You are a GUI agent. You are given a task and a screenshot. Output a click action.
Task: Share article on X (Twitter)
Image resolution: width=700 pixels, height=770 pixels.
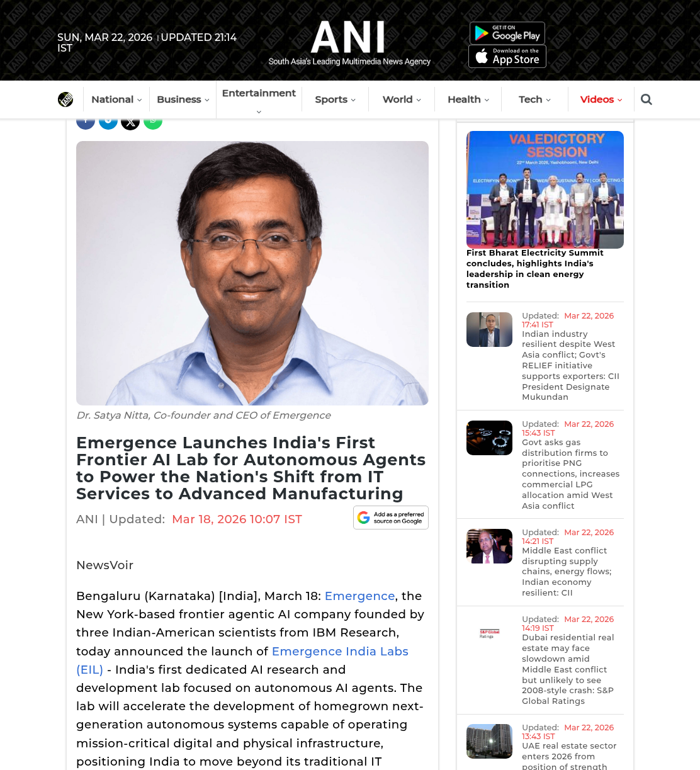(130, 123)
